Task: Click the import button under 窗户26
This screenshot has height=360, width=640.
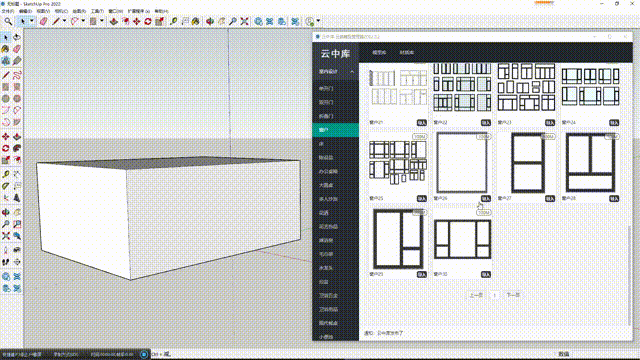Action: click(485, 199)
